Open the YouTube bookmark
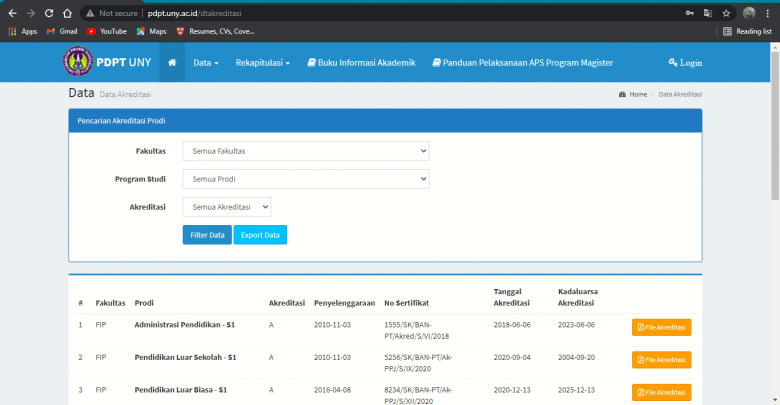 point(107,31)
